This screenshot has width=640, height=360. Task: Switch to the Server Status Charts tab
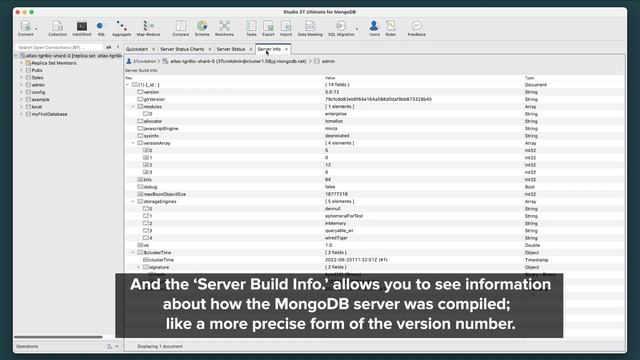[x=182, y=49]
